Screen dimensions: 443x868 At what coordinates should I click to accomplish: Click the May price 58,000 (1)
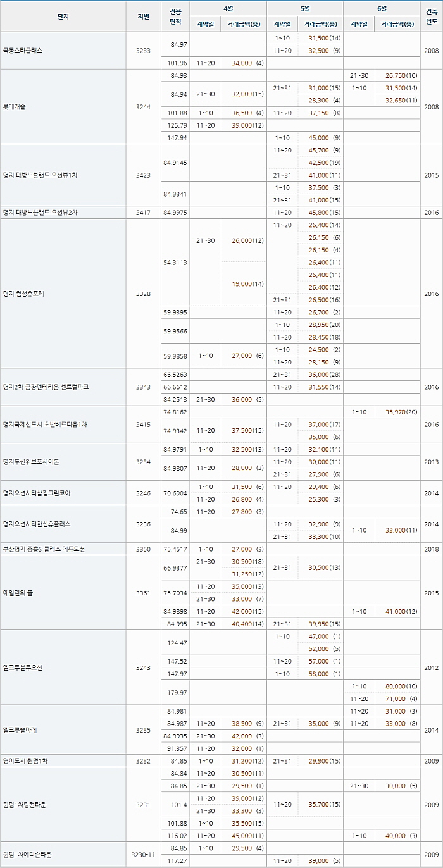[325, 674]
